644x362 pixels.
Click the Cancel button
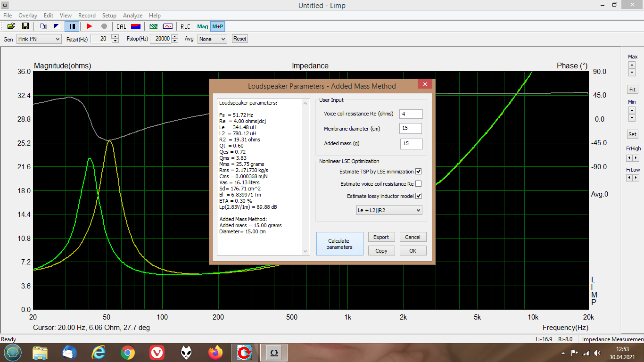(413, 237)
